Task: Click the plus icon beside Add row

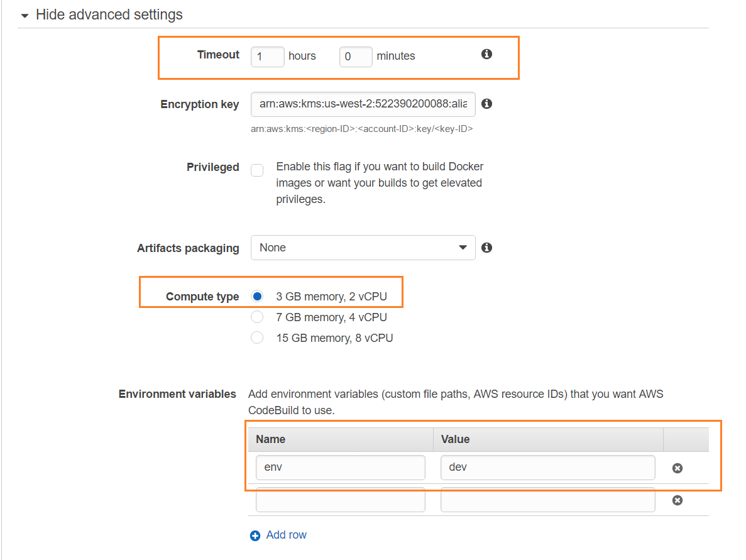Action: 255,535
